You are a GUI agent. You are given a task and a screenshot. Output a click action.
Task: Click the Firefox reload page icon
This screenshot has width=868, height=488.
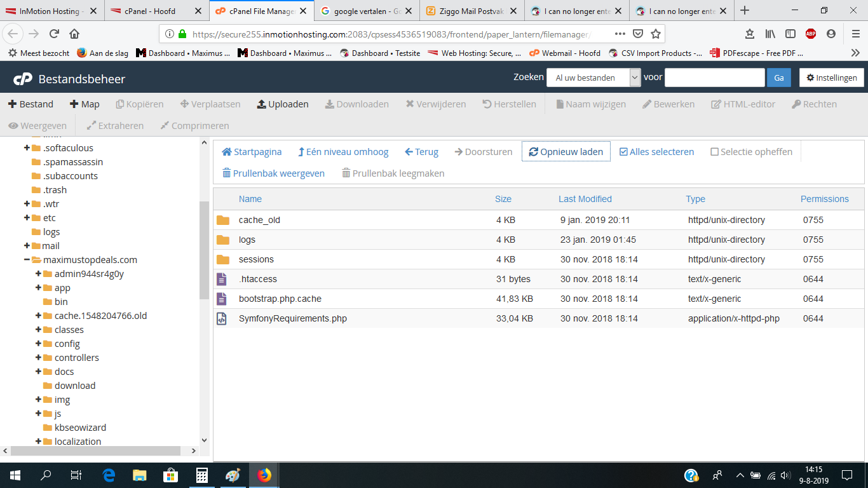[55, 34]
